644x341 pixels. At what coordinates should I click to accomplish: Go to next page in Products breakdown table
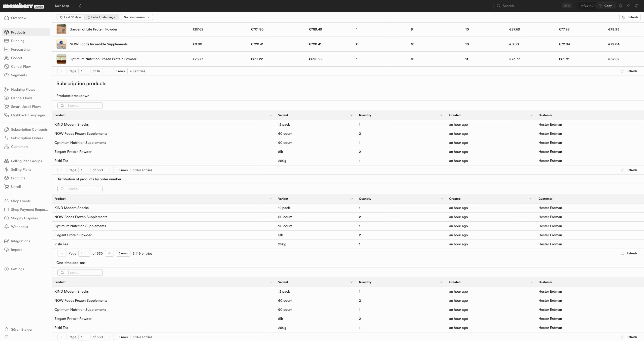point(109,170)
